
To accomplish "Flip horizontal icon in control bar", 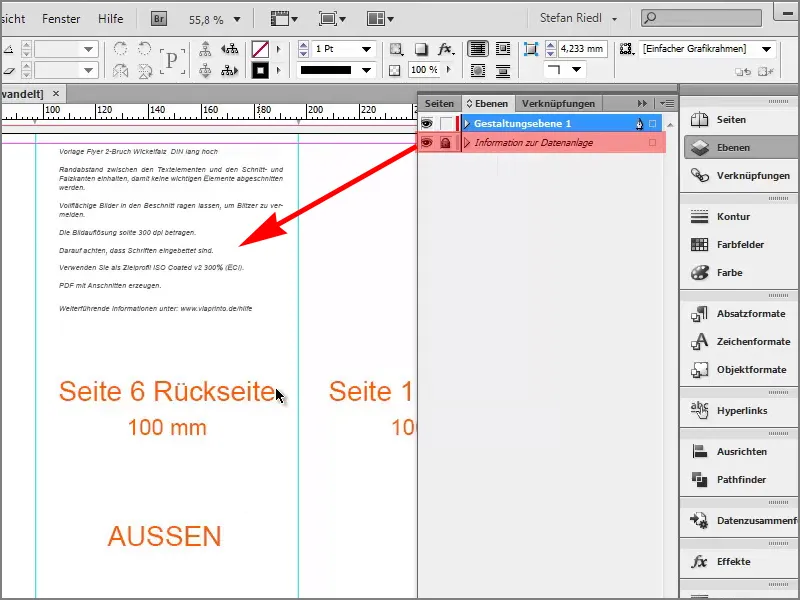I will (x=120, y=70).
